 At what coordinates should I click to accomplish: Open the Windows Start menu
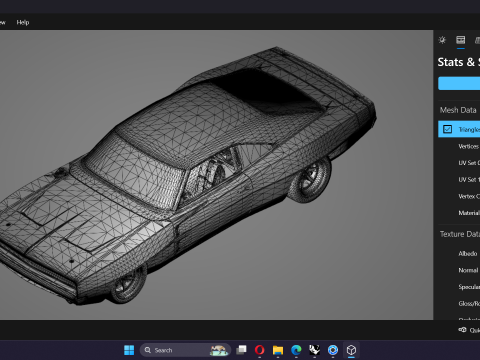(129, 350)
